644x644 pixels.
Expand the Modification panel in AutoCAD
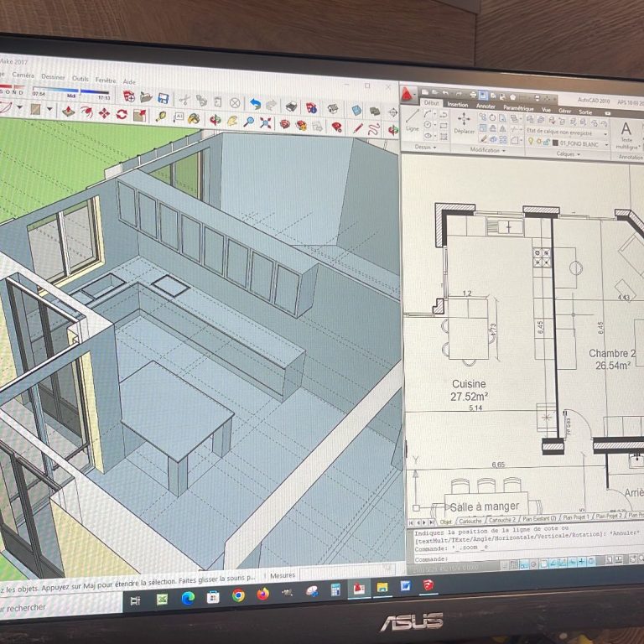(x=487, y=150)
